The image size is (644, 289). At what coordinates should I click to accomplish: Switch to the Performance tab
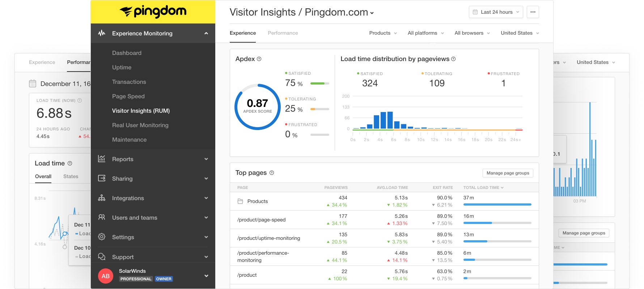(x=283, y=33)
